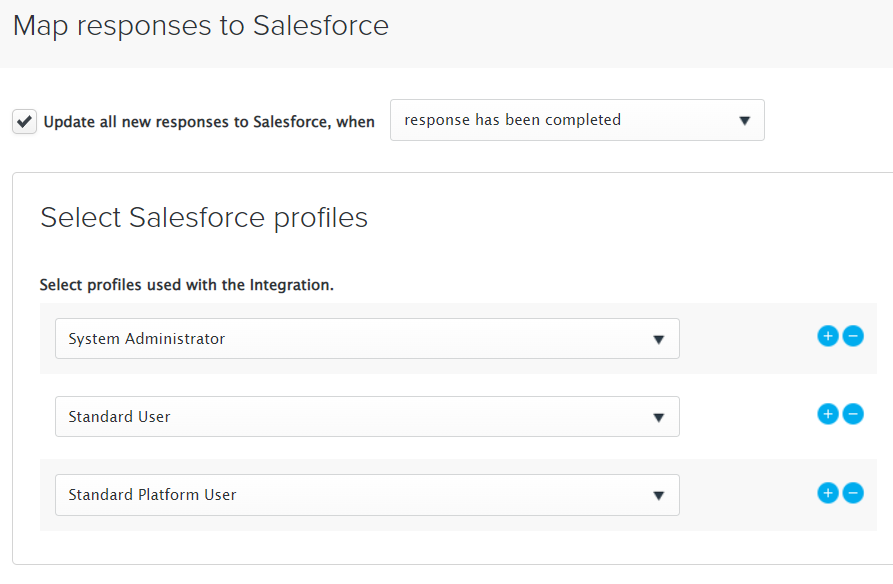
Task: Add a profile beside Standard Platform User
Action: click(x=827, y=492)
